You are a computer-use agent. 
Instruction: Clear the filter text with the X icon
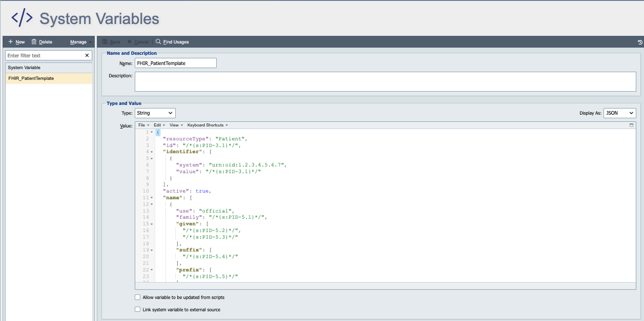[87, 55]
